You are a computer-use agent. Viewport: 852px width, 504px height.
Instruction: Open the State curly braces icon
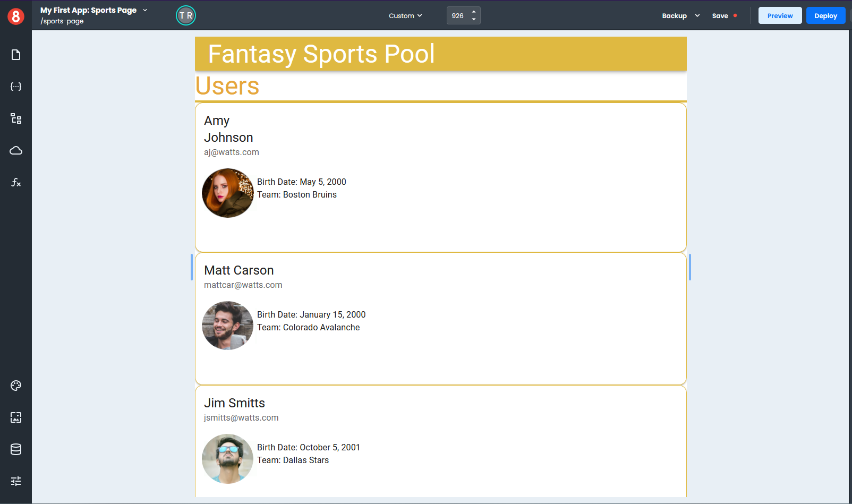(x=16, y=87)
